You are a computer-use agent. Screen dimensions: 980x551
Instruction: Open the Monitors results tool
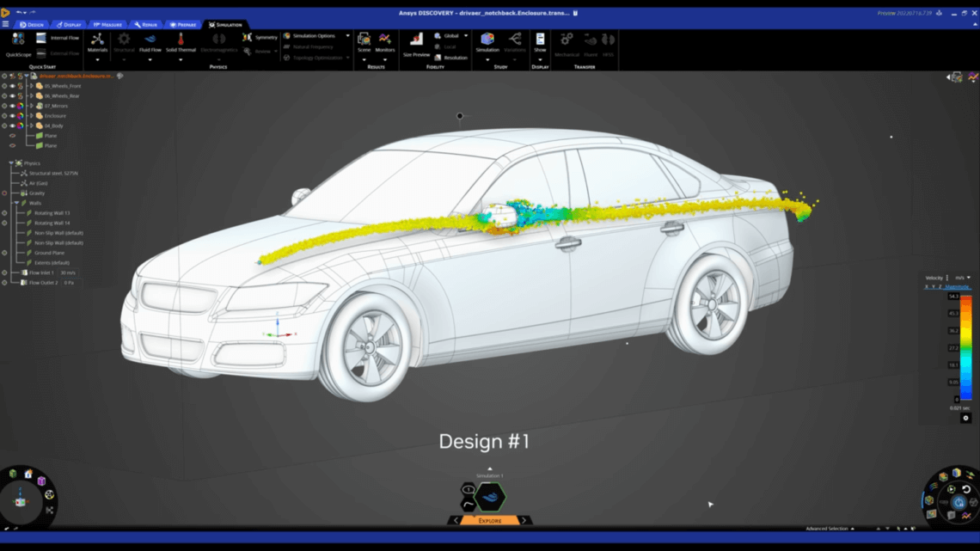tap(385, 41)
